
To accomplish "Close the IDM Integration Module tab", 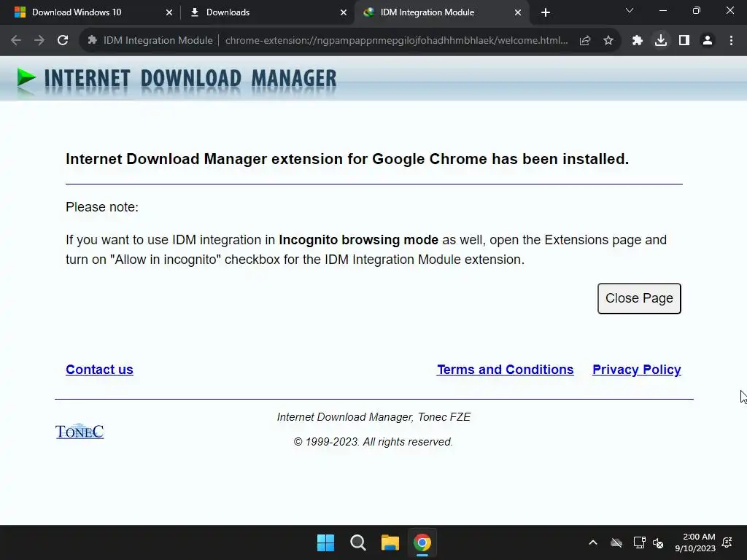I will click(x=518, y=13).
